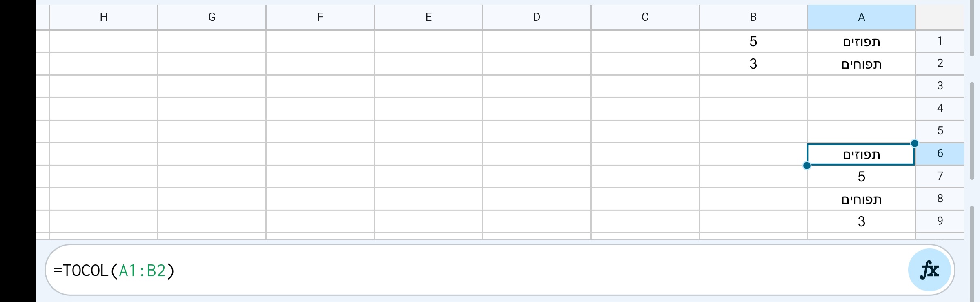Viewport: 980px width, 302px height.
Task: Open the formula editor via fx button
Action: (x=929, y=270)
